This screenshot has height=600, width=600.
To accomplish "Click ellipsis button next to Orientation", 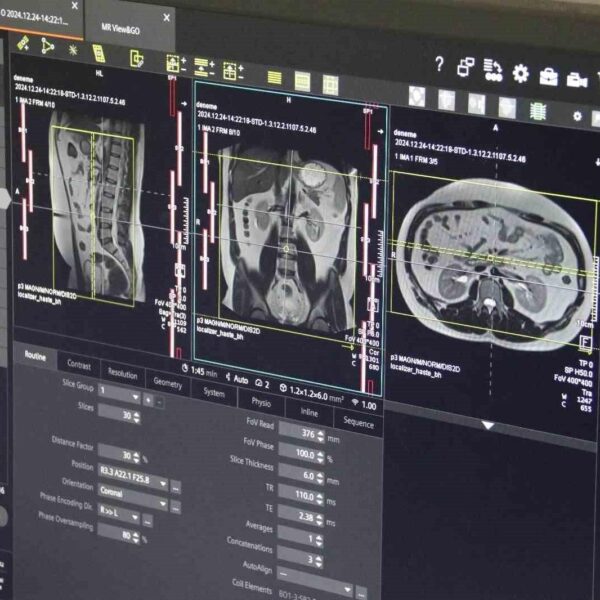I will [x=175, y=508].
